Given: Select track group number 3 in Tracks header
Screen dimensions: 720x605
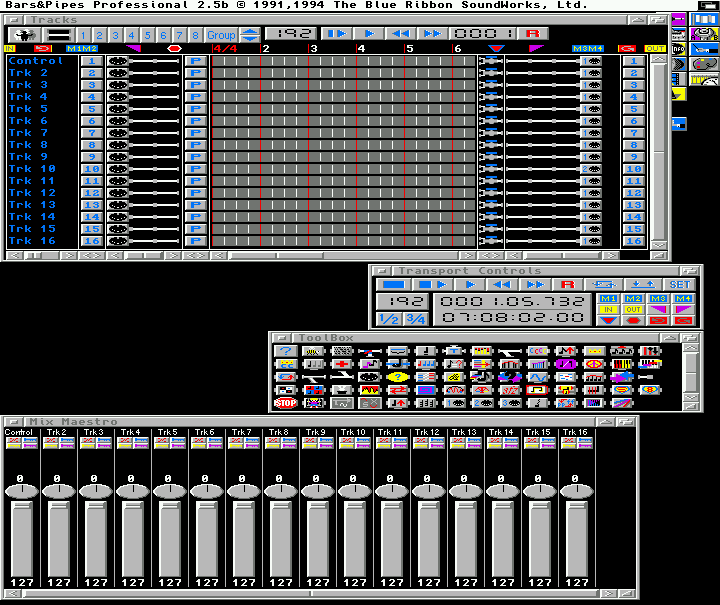Looking at the screenshot, I should coord(116,35).
